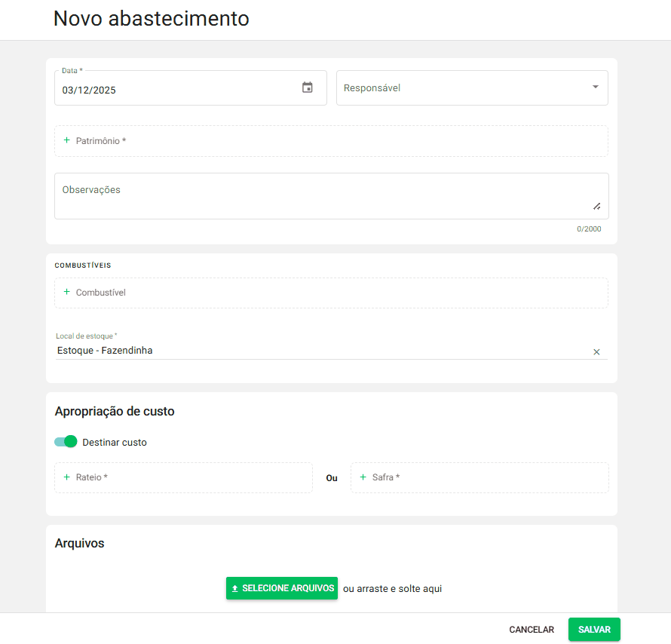
Task: Click the plus icon to add a Patrimônio
Action: pos(66,141)
